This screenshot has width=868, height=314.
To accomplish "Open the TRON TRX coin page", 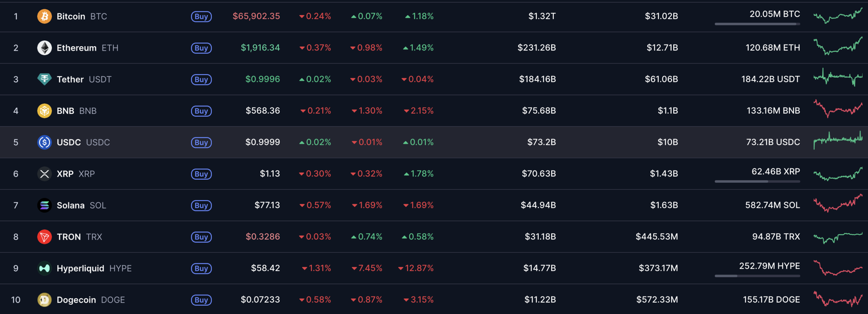I will (x=80, y=237).
